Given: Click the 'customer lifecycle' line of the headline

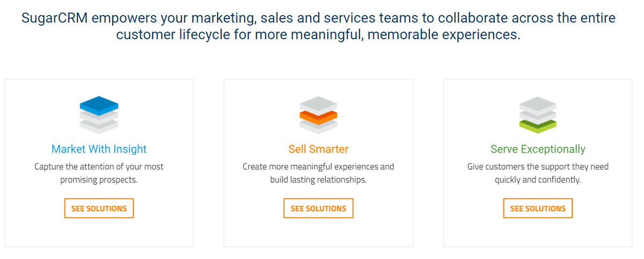Looking at the screenshot, I should (318, 36).
